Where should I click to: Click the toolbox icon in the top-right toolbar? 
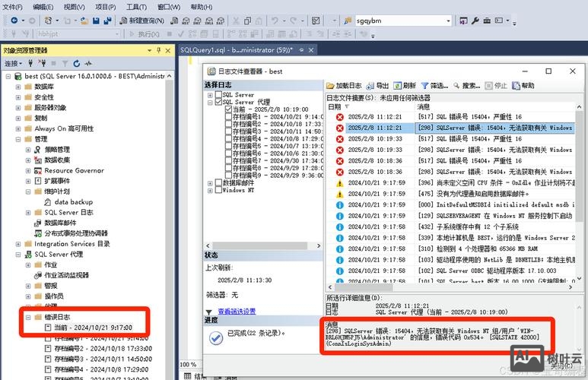pyautogui.click(x=487, y=21)
